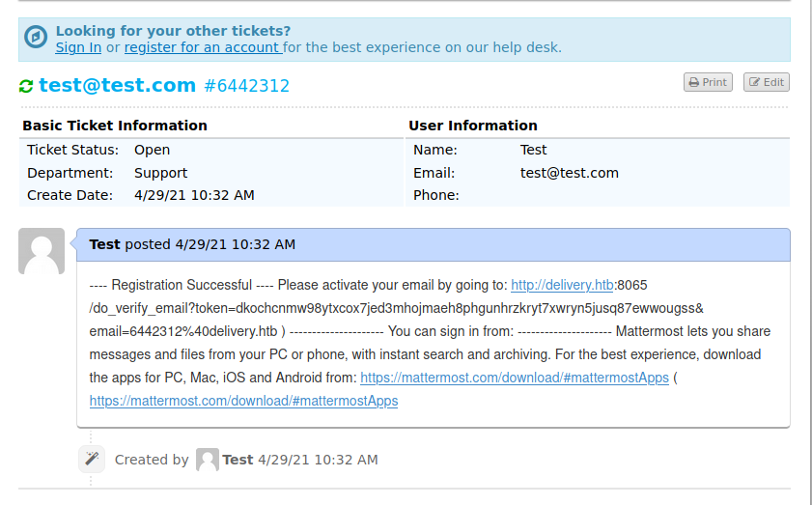Click the Basic Ticket Information heading
Image resolution: width=812 pixels, height=505 pixels.
[x=115, y=126]
